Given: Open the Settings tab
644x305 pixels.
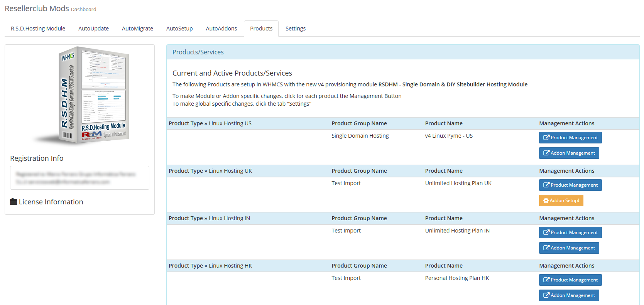Looking at the screenshot, I should (296, 29).
